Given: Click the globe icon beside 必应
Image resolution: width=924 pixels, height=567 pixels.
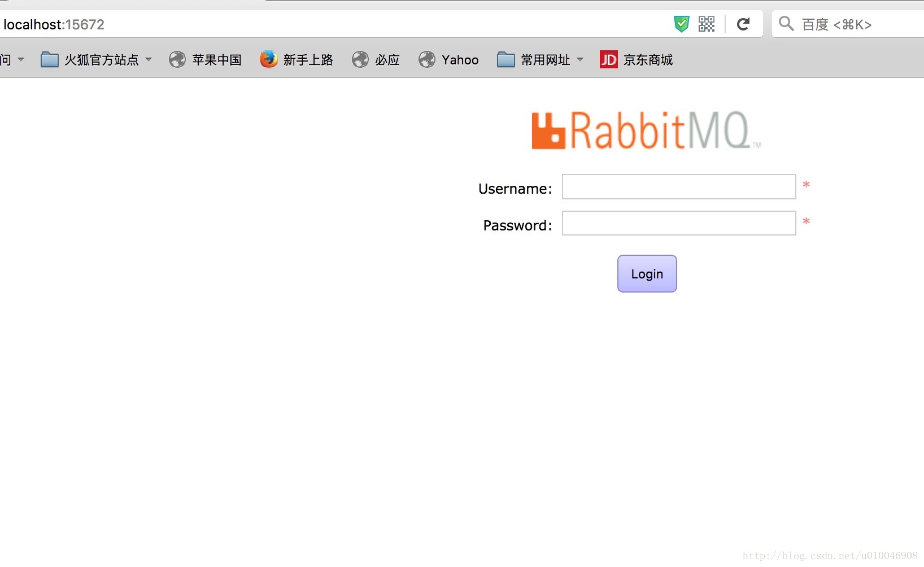Looking at the screenshot, I should [x=360, y=59].
